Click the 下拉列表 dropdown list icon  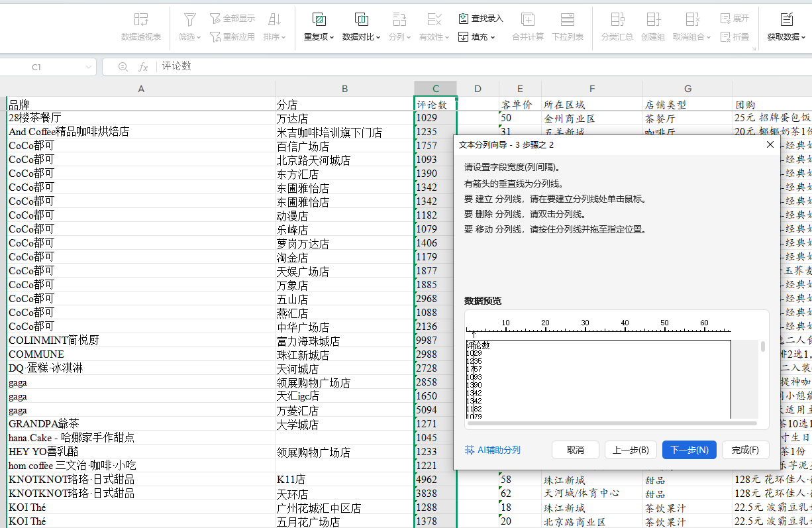(568, 19)
